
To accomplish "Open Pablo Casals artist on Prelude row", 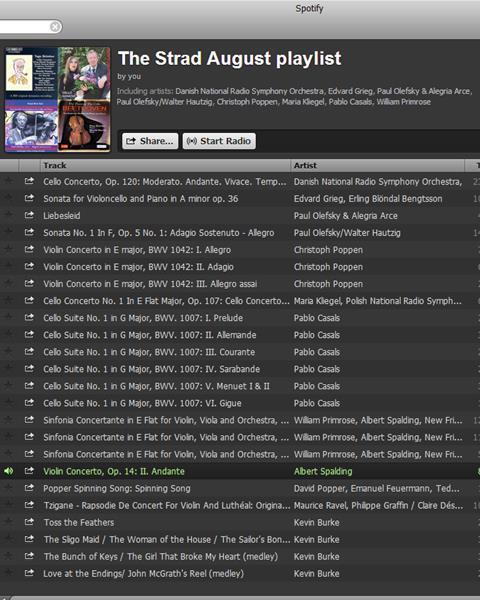I will [317, 318].
